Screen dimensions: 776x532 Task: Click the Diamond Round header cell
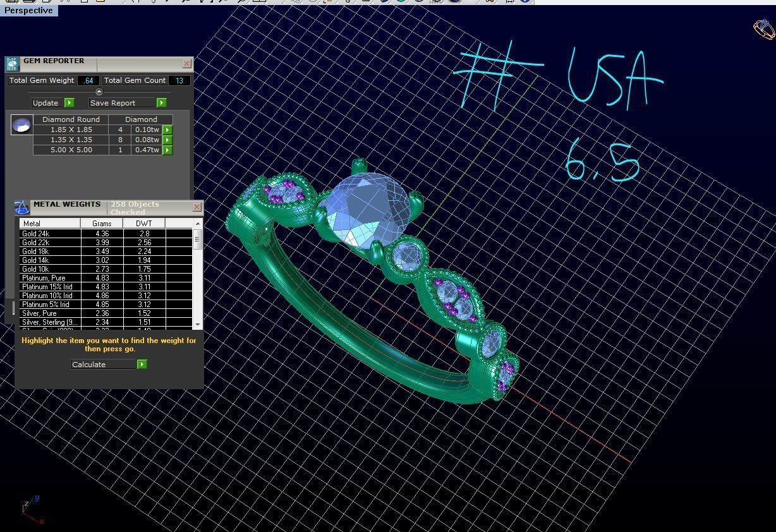tap(71, 119)
